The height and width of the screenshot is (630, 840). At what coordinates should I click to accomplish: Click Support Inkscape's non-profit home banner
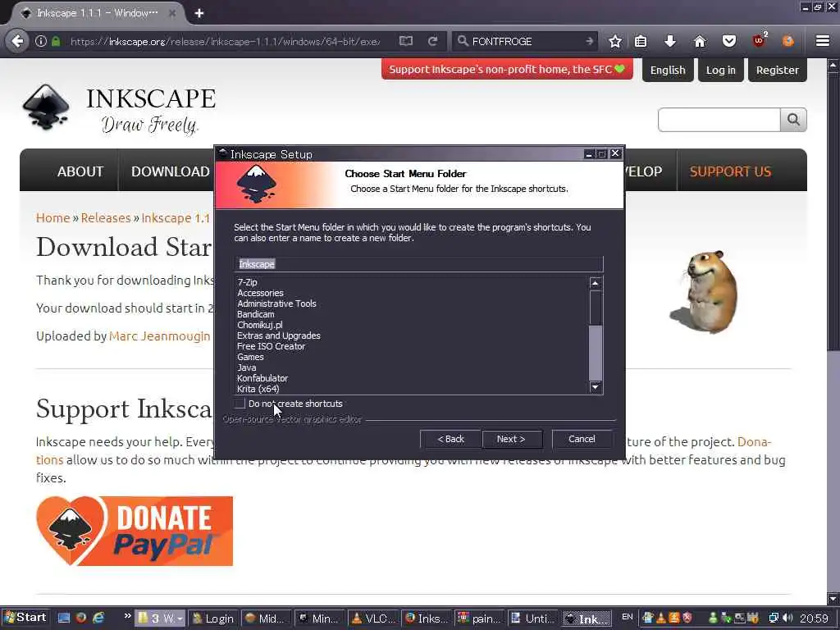[507, 69]
